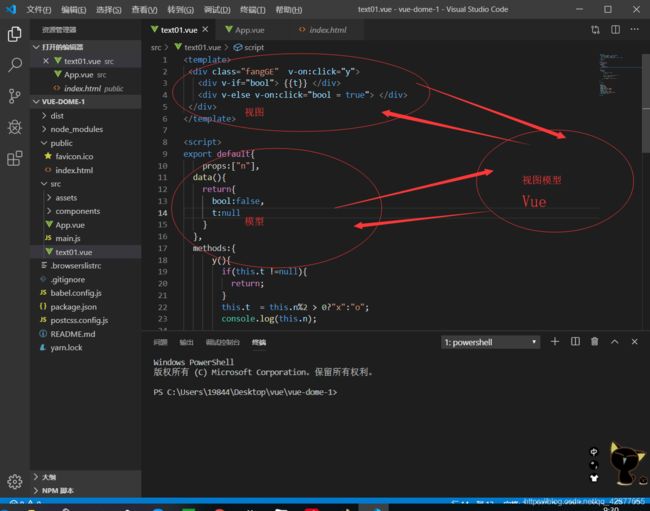Image resolution: width=650 pixels, height=511 pixels.
Task: Kill the terminal with trash icon
Action: 594,341
